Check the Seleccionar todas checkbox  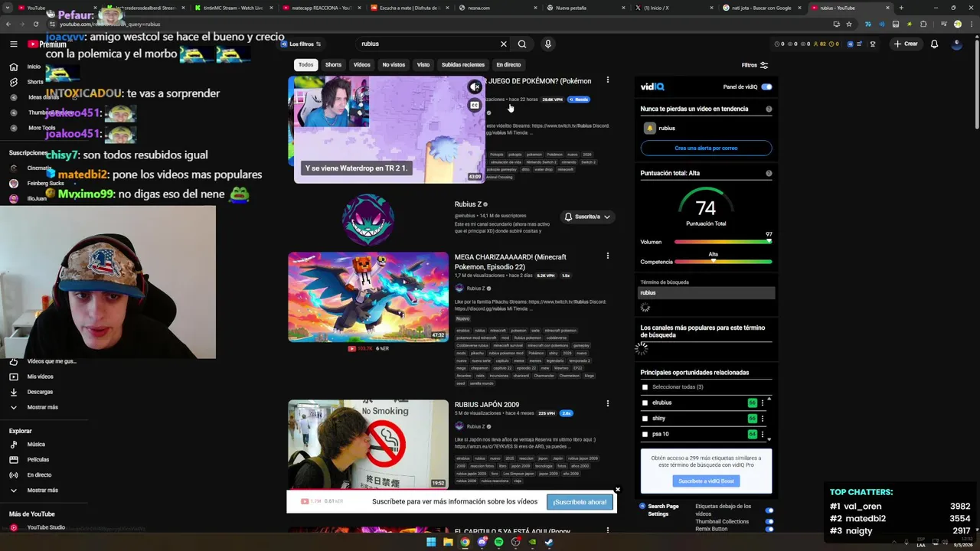(645, 387)
